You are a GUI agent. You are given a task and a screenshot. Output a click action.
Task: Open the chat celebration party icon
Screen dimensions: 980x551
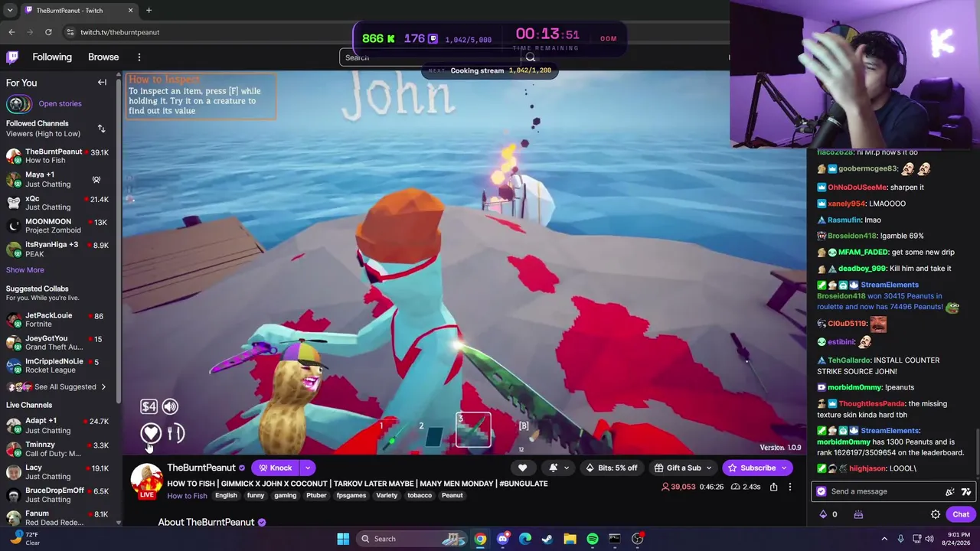(950, 491)
